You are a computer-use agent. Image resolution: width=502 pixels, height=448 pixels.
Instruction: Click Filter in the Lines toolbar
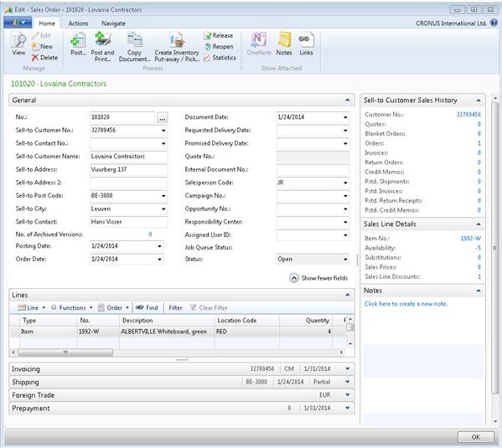click(x=175, y=307)
